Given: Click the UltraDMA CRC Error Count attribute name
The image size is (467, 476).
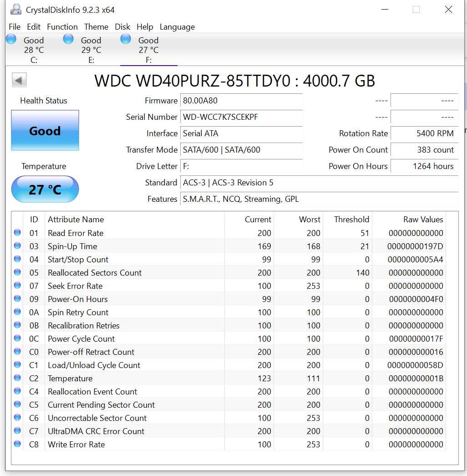Looking at the screenshot, I should (96, 431).
